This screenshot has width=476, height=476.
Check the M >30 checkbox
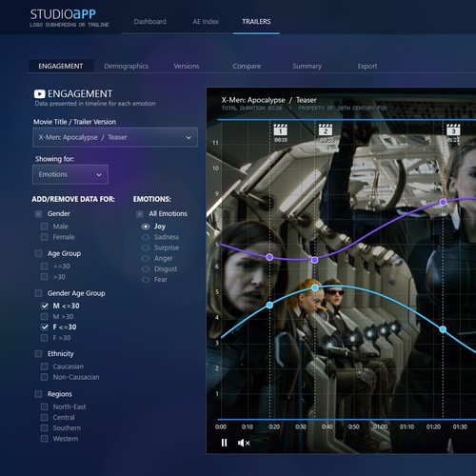(x=45, y=317)
